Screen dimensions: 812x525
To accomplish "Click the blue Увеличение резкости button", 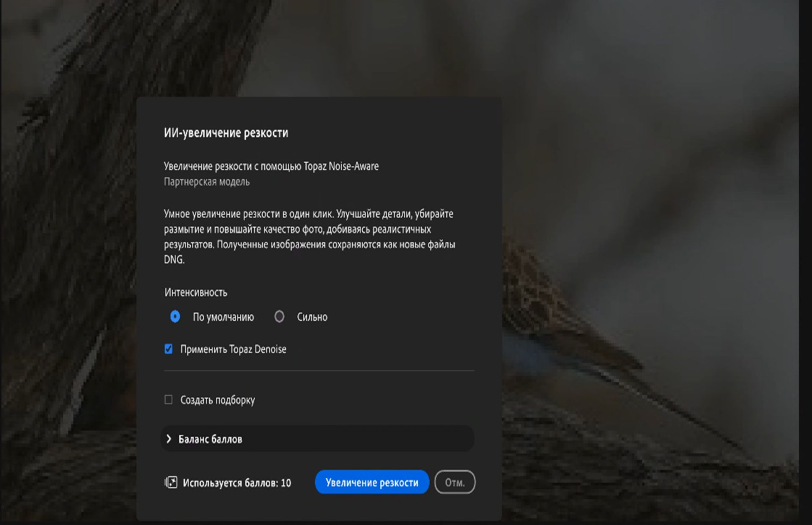I will pos(372,482).
